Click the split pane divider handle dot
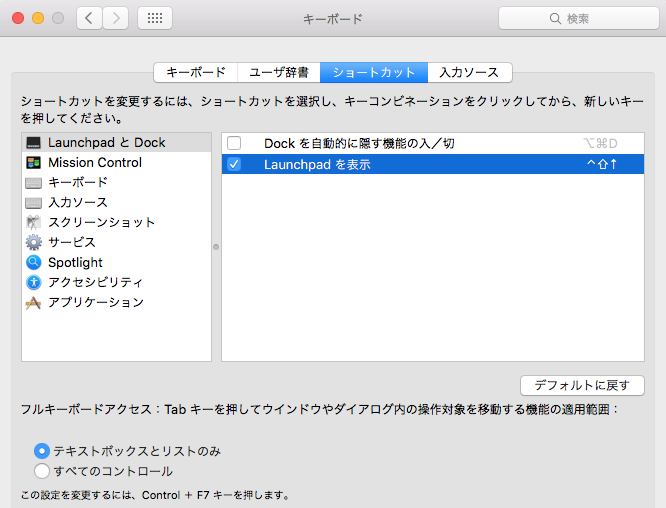 coord(216,247)
